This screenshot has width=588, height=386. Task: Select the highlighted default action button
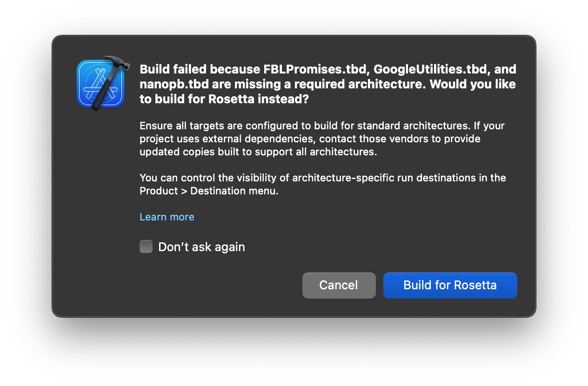click(450, 285)
